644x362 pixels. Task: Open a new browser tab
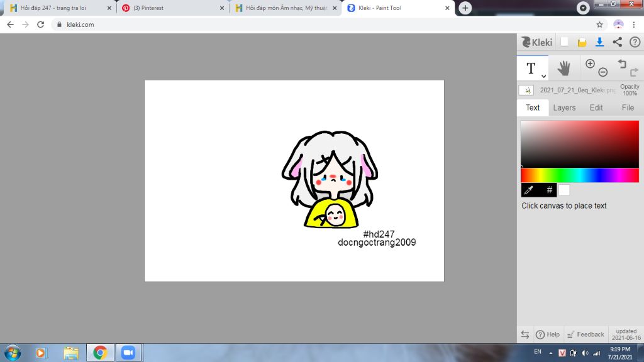pyautogui.click(x=465, y=8)
